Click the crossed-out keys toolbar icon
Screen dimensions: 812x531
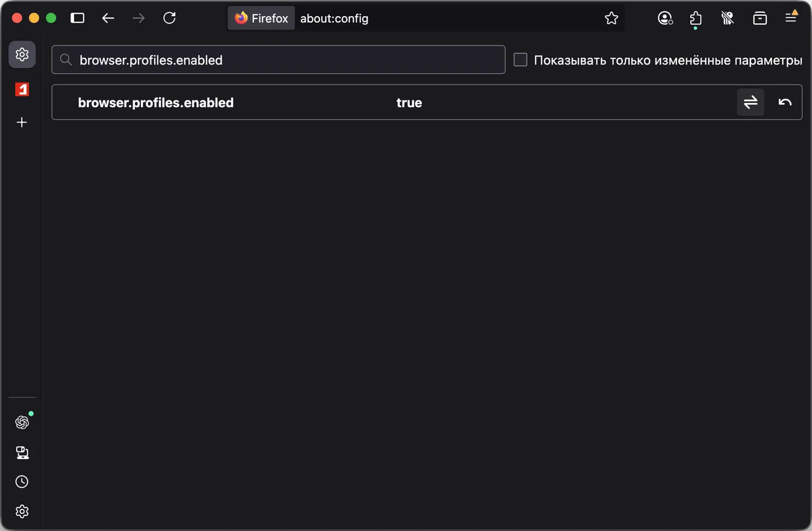tap(728, 18)
